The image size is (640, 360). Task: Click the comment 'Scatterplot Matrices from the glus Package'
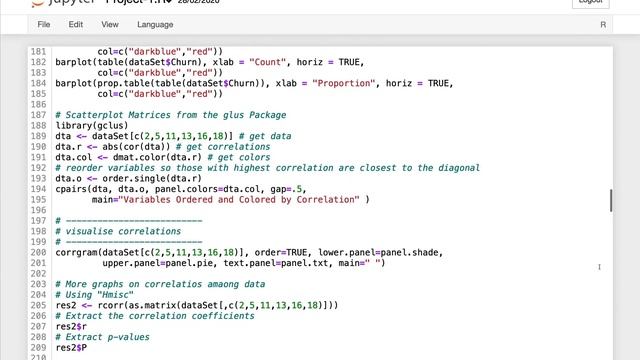(176, 115)
